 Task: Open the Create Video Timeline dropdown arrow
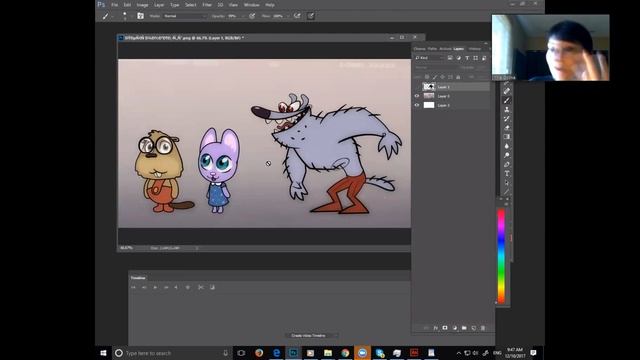[336, 336]
